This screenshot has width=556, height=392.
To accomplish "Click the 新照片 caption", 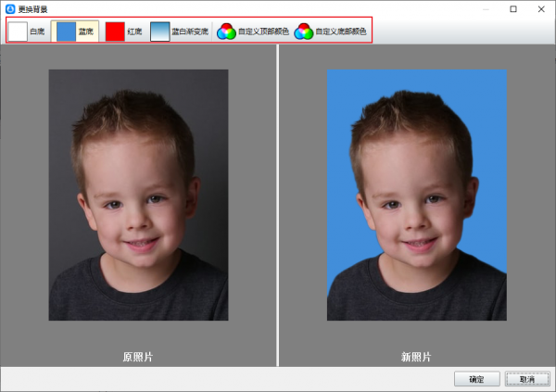I will coord(416,356).
